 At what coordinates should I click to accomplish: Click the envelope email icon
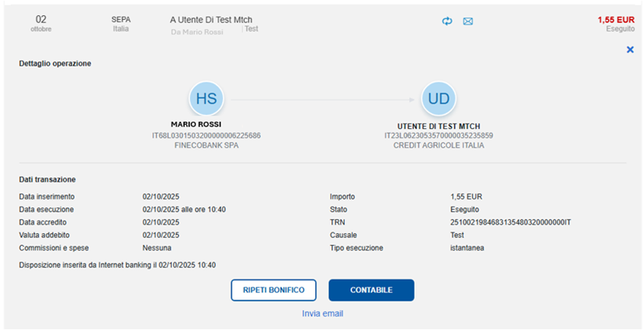point(468,21)
